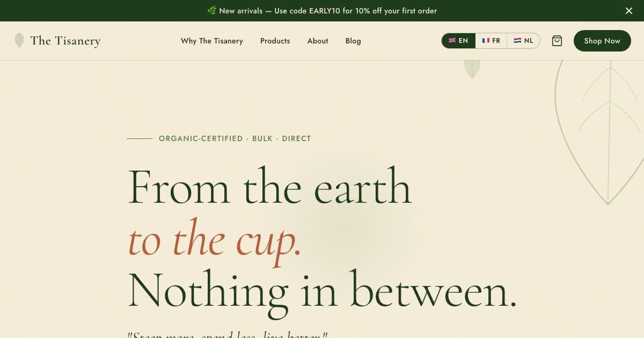Click the From the earth headline
Screen dimensions: 644x338
coord(269,187)
